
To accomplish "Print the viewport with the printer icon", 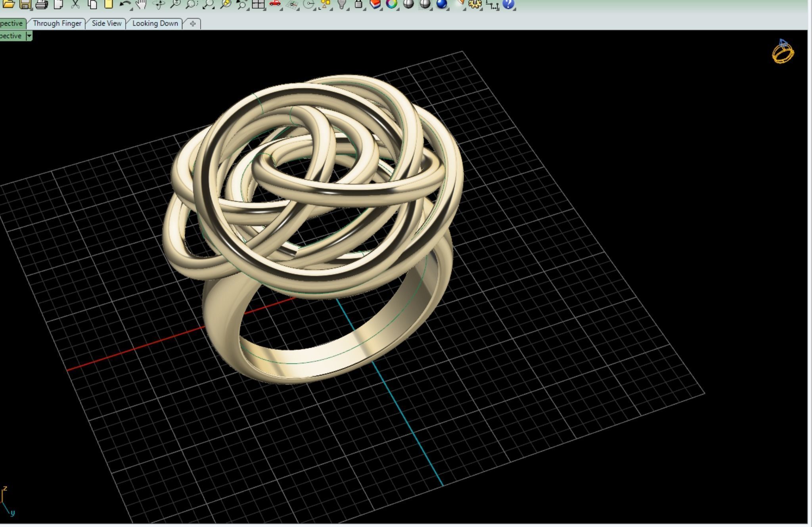I will [42, 4].
